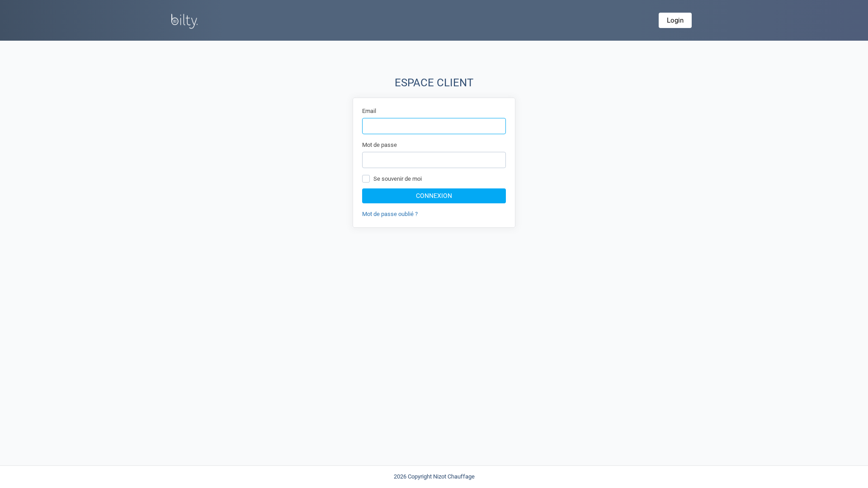Image resolution: width=868 pixels, height=488 pixels.
Task: Submit with the CONNEXION button
Action: point(434,196)
